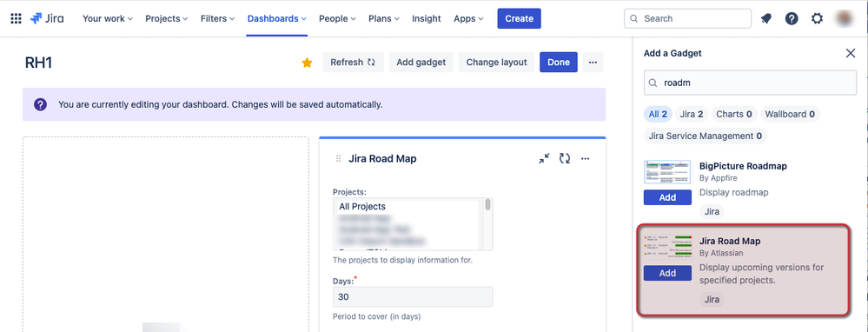This screenshot has width=868, height=332.
Task: Expand the Your work menu
Action: (108, 18)
